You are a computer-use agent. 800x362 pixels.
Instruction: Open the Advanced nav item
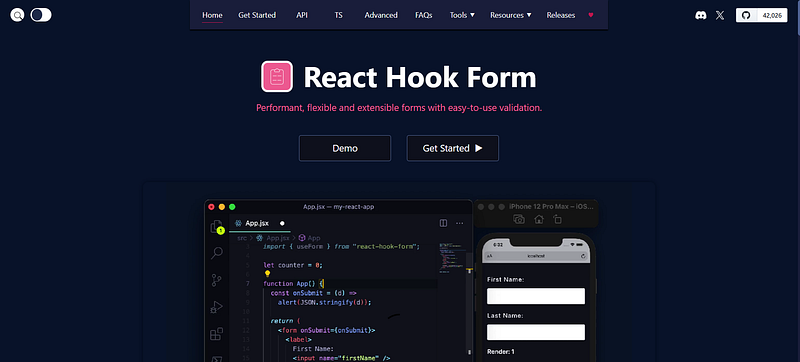(x=381, y=15)
